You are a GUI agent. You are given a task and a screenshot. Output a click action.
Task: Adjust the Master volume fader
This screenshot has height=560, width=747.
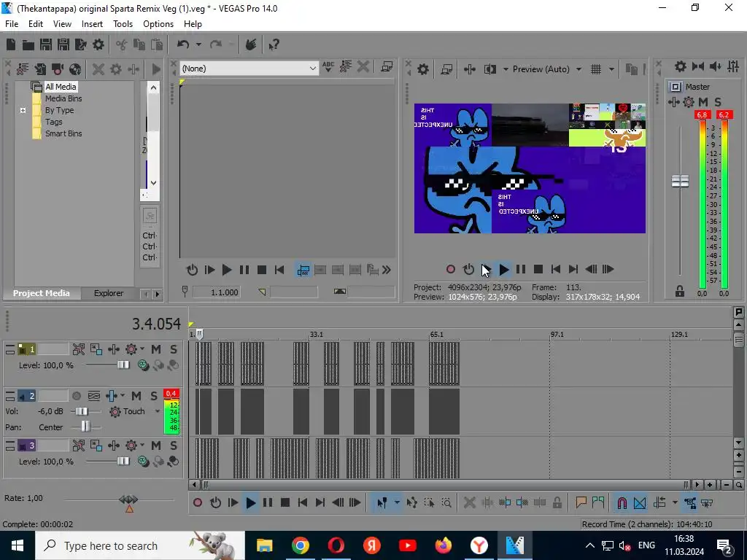680,182
